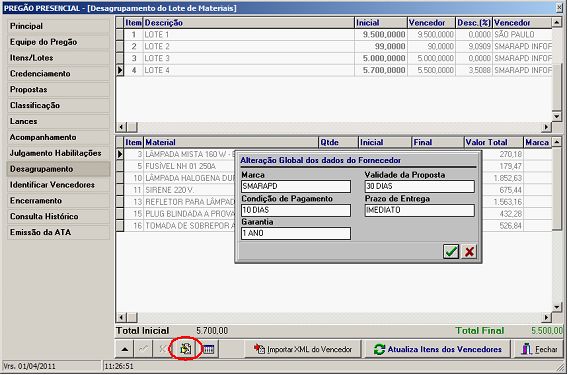568x375 pixels.
Task: Click the Condição de Pagamento field
Action: tap(296, 210)
